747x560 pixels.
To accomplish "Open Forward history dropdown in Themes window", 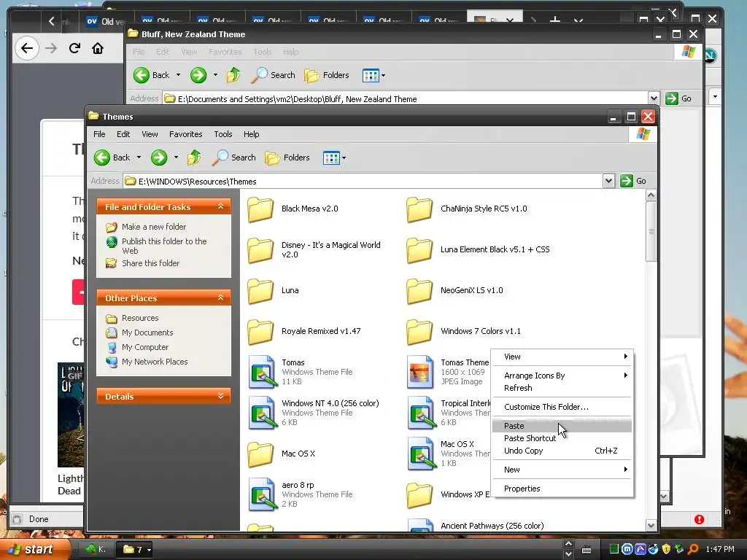I will 176,157.
